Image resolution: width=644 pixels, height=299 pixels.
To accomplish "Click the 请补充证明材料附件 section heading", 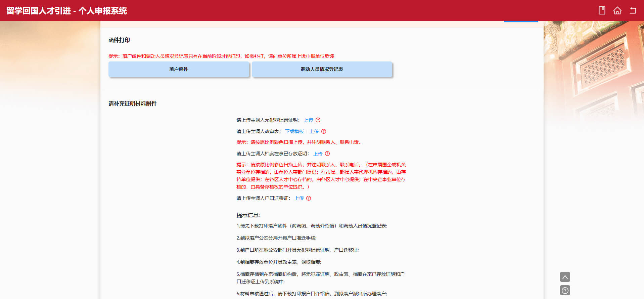I will (133, 103).
